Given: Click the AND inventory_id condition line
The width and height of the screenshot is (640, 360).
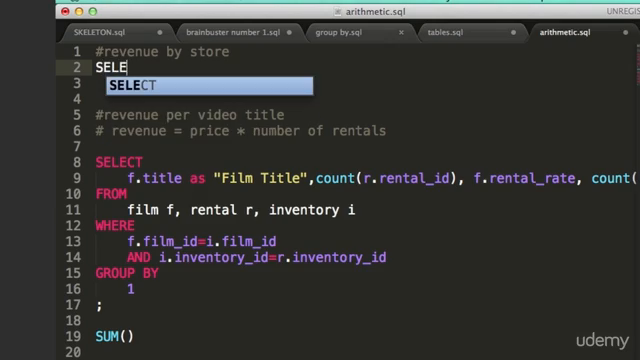Looking at the screenshot, I should click(256, 258).
